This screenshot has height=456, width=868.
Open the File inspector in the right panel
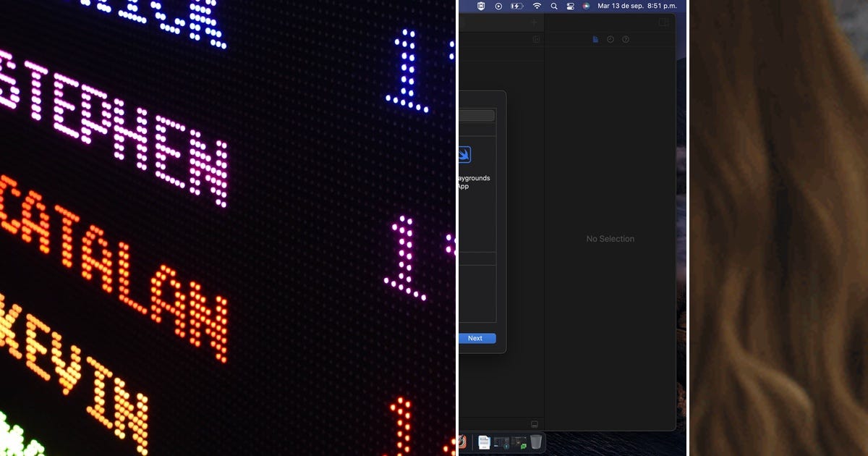pos(594,39)
